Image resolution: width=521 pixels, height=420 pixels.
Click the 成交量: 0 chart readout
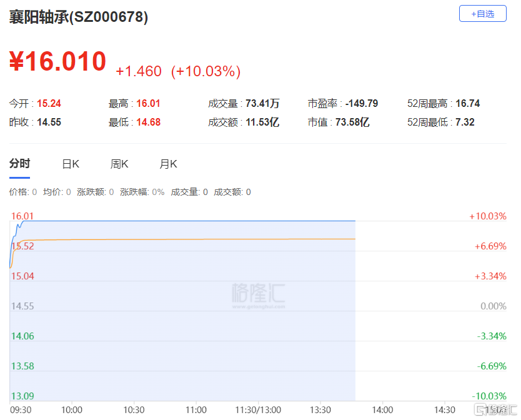point(189,192)
